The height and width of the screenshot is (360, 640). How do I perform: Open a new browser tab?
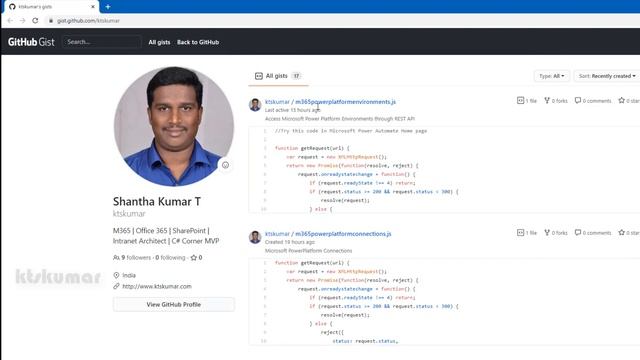pos(108,7)
